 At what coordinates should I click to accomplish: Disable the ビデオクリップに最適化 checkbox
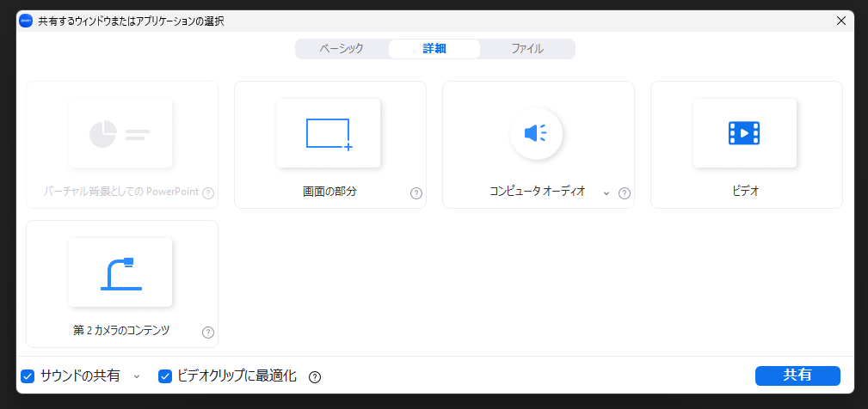coord(165,375)
